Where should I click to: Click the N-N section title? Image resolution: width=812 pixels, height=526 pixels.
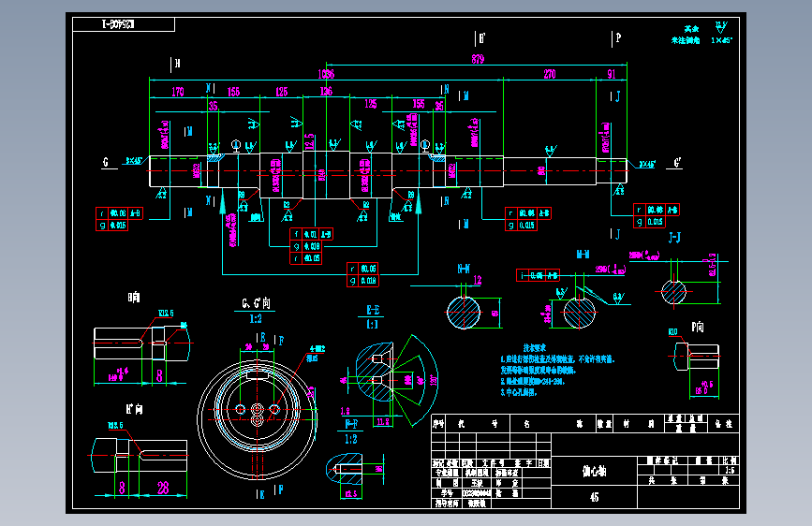(x=464, y=269)
